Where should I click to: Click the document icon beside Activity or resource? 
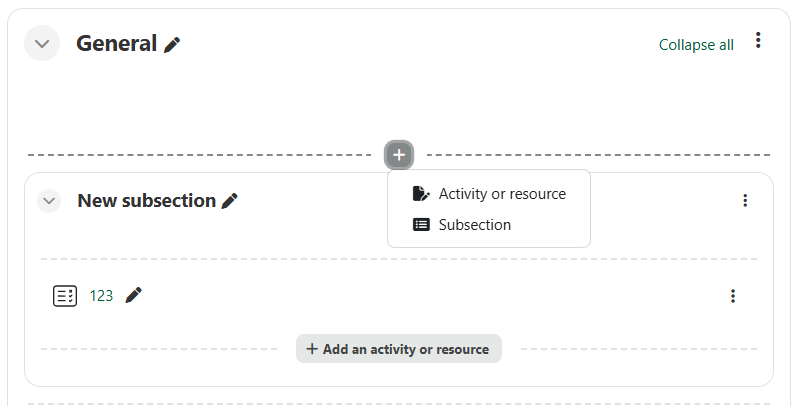[421, 194]
